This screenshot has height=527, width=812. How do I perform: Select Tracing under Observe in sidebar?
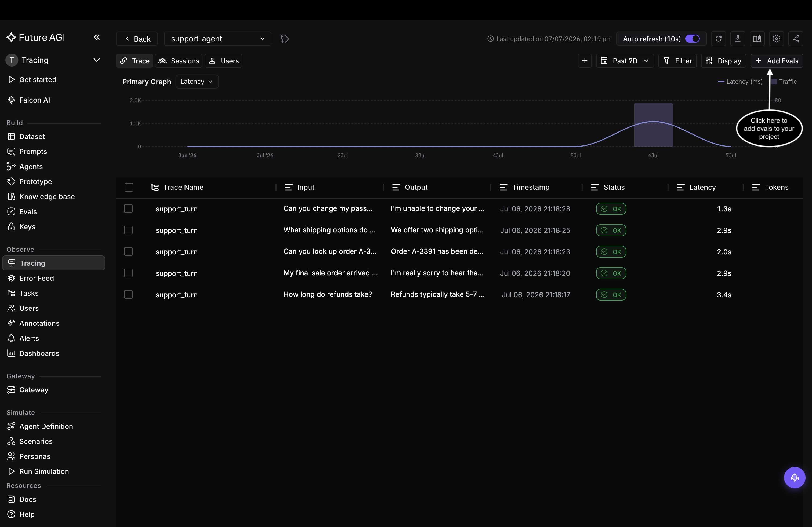53,263
